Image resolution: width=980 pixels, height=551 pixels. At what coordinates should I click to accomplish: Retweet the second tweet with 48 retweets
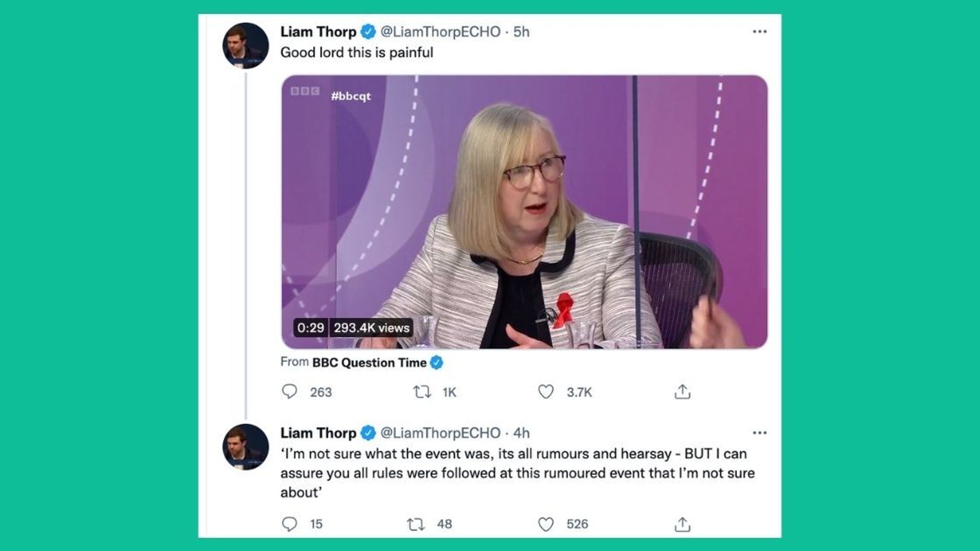pos(416,524)
